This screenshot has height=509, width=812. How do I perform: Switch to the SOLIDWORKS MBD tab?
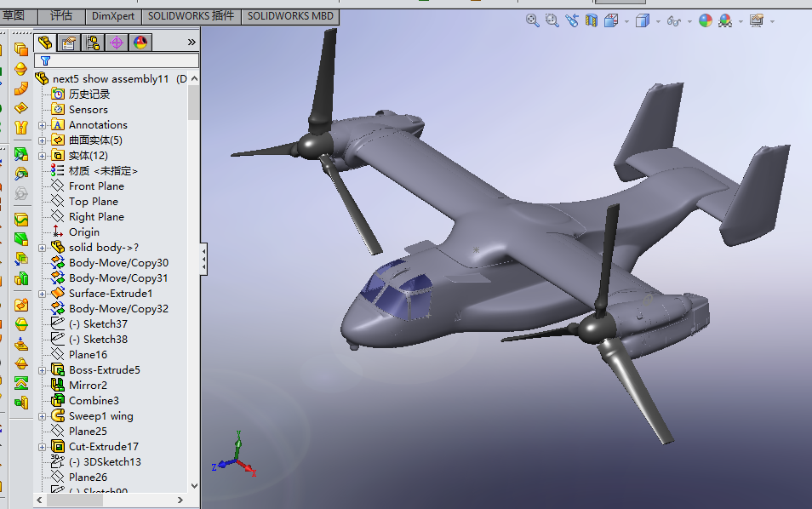coord(290,16)
